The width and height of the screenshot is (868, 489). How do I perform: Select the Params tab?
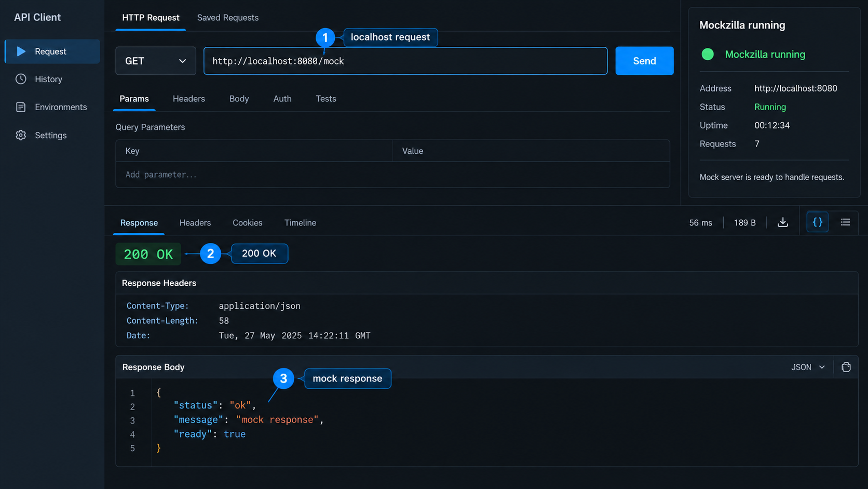134,99
